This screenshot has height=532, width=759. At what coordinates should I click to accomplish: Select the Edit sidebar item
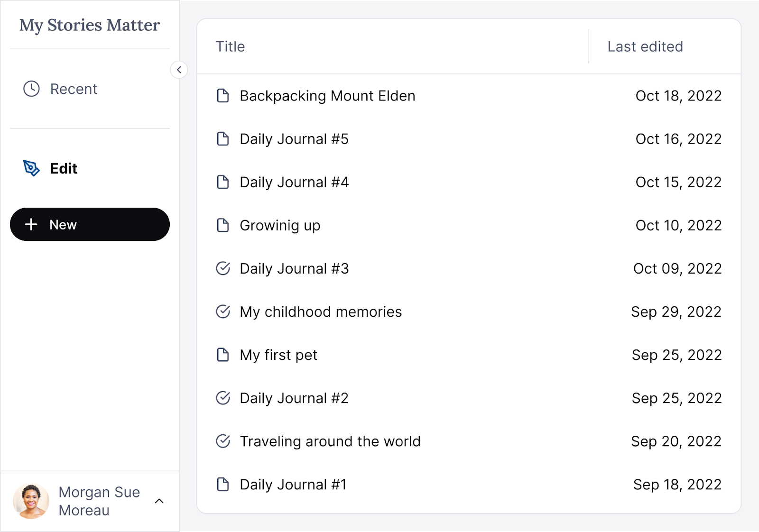point(64,169)
